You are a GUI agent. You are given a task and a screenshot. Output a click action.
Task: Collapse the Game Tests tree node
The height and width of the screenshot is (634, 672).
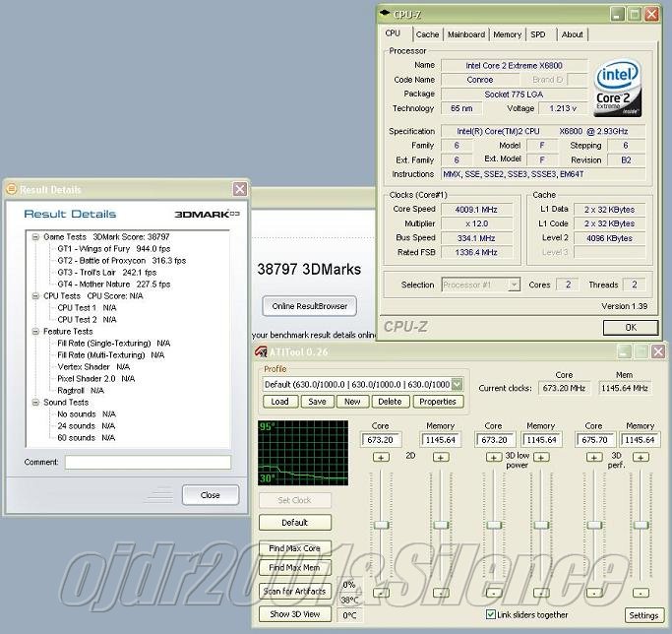tap(36, 237)
